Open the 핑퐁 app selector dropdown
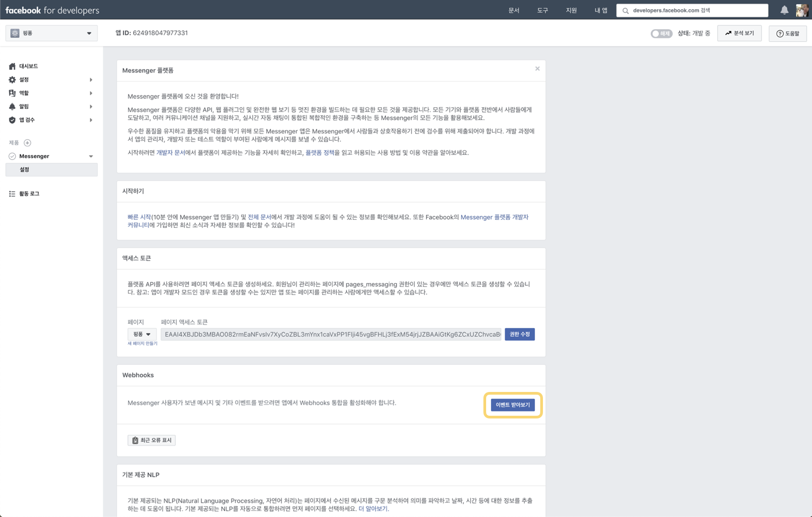The width and height of the screenshot is (812, 517). point(51,33)
